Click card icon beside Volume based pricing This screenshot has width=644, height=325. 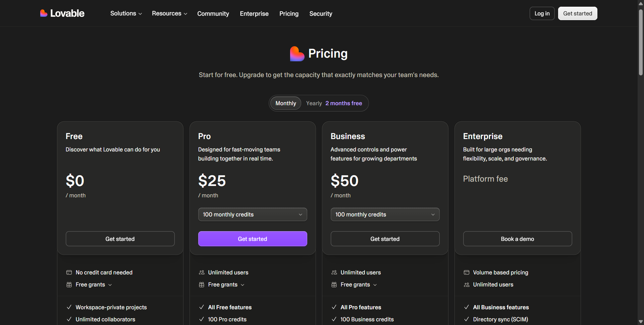(467, 272)
